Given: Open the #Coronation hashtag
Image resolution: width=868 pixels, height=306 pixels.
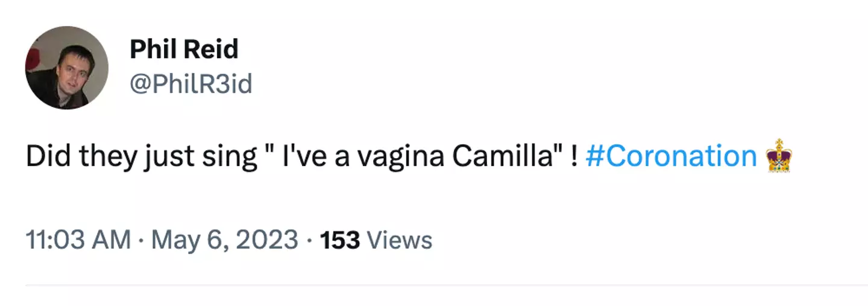Looking at the screenshot, I should (670, 157).
